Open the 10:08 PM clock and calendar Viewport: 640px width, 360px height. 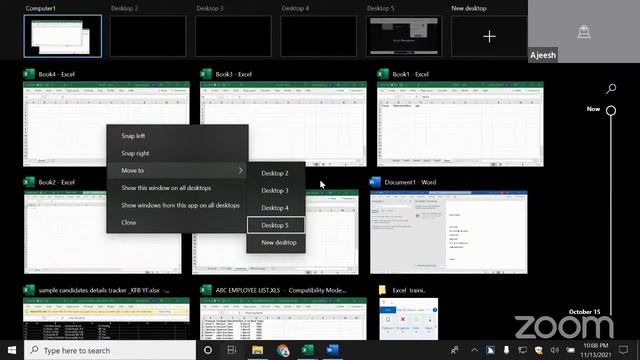(x=596, y=350)
